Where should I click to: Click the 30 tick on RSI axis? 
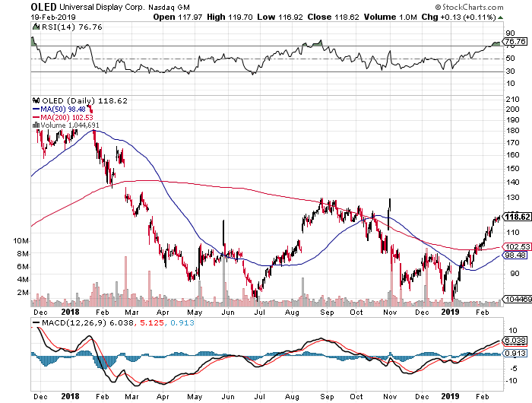click(510, 71)
